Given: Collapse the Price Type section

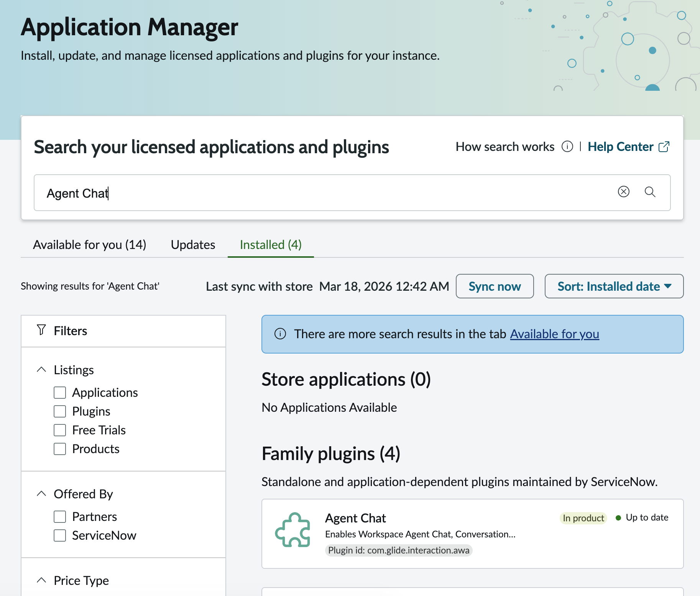Looking at the screenshot, I should click(41, 580).
